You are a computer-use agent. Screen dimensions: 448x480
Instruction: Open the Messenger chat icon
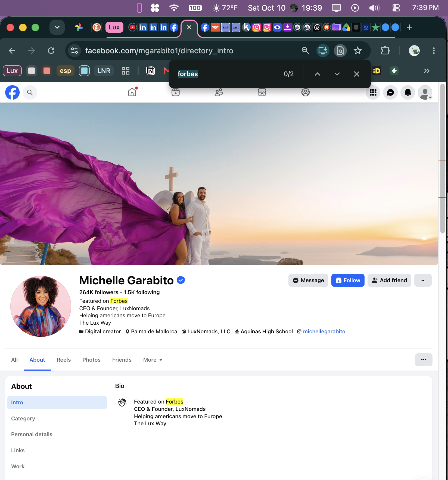click(x=390, y=93)
